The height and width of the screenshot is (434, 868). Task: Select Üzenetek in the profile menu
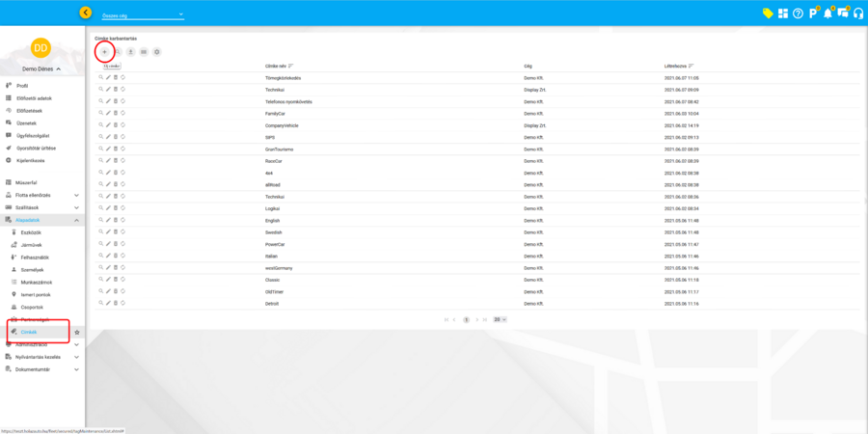(x=26, y=122)
